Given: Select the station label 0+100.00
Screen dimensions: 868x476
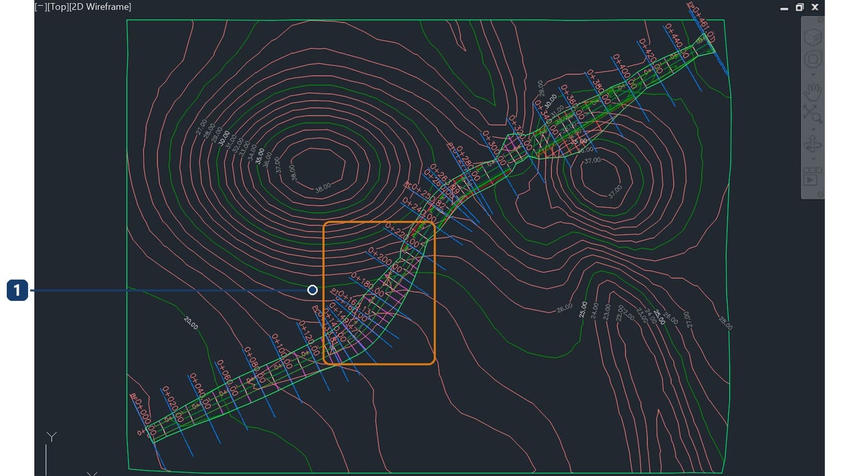Looking at the screenshot, I should [282, 350].
